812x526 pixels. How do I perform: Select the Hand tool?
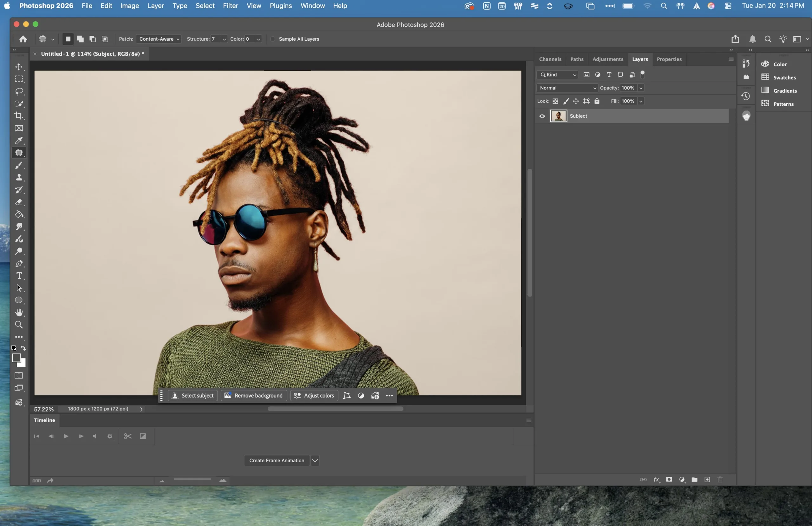pos(19,313)
